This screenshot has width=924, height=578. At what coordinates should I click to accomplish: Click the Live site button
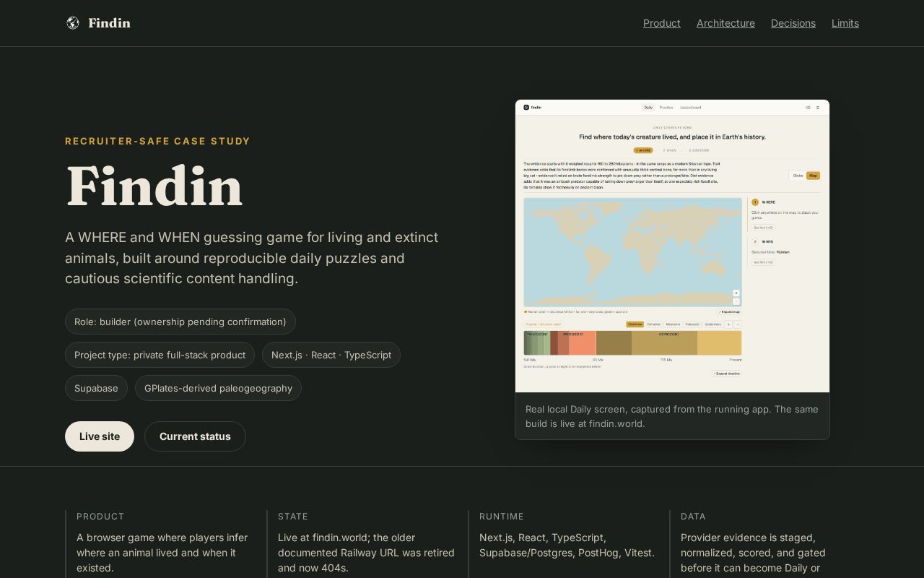click(x=100, y=436)
